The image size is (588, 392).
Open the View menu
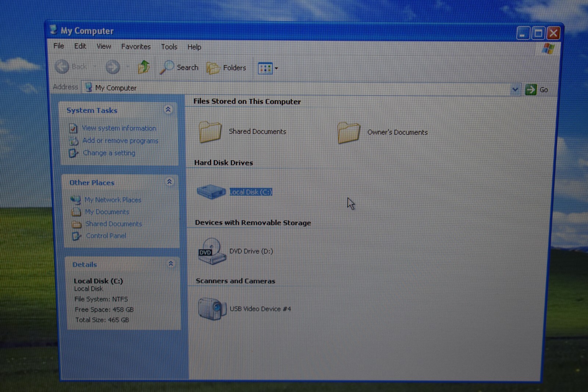(104, 46)
